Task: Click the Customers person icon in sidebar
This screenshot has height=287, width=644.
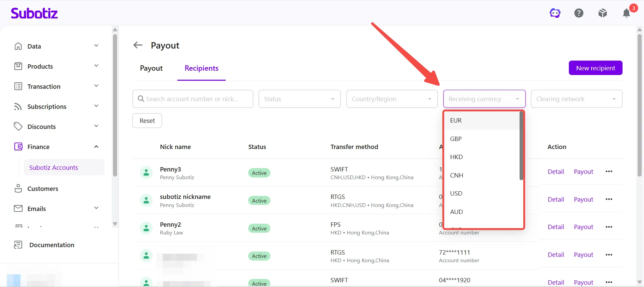Action: (x=18, y=188)
